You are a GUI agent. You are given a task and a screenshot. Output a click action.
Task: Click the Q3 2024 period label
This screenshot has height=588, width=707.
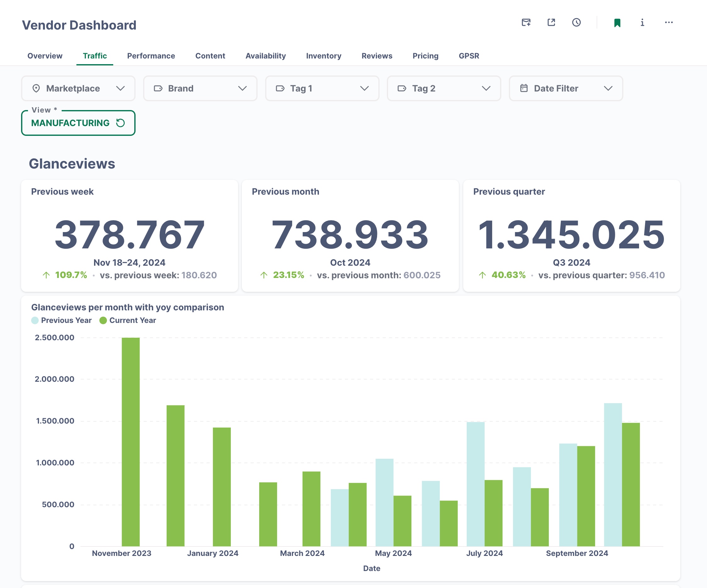click(x=572, y=263)
